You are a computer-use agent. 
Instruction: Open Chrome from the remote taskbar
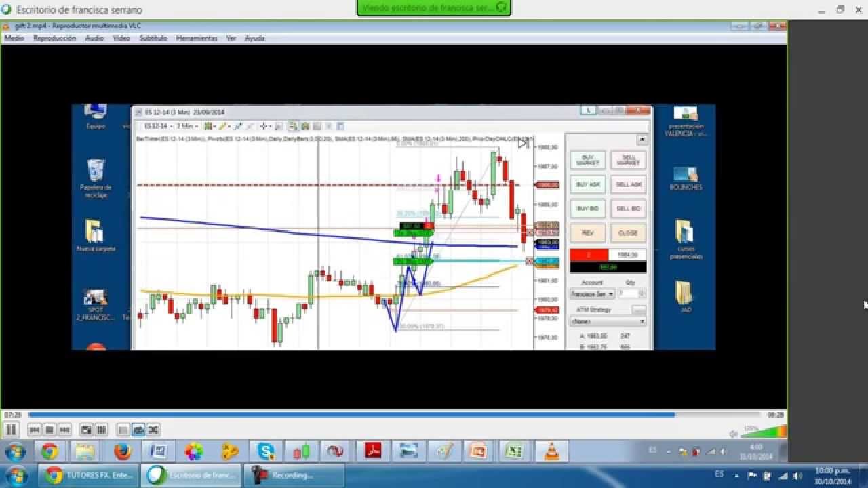tap(49, 451)
